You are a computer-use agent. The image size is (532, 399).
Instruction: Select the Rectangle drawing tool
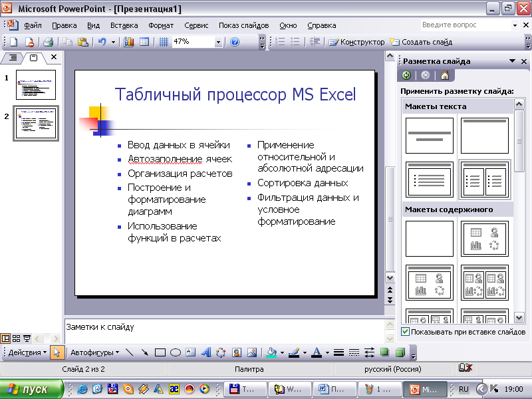click(x=160, y=352)
